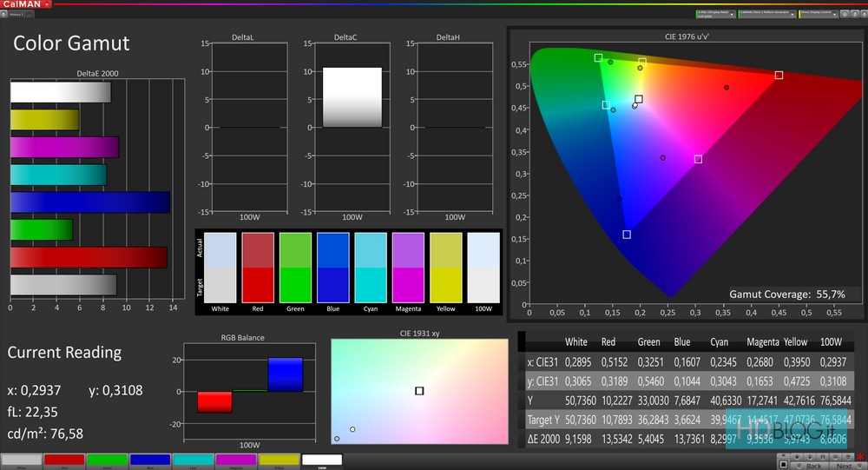Click the 'ΔE 2000' row label
The width and height of the screenshot is (868, 470).
pyautogui.click(x=543, y=440)
